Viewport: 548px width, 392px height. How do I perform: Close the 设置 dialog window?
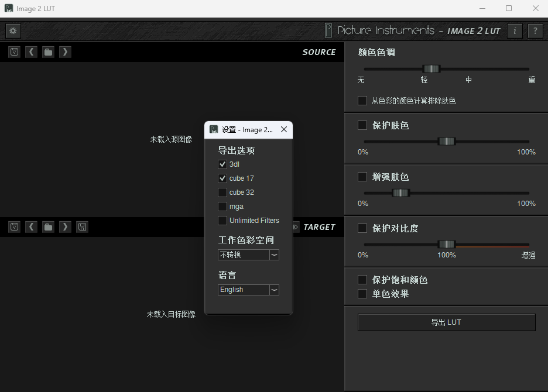click(284, 130)
